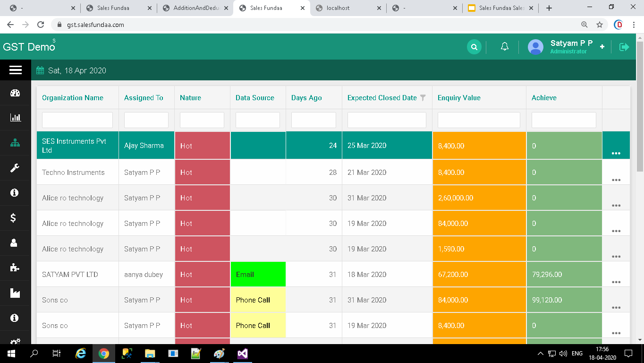Open filter on Expected Closed Date column
This screenshot has width=644, height=363.
coord(423,98)
